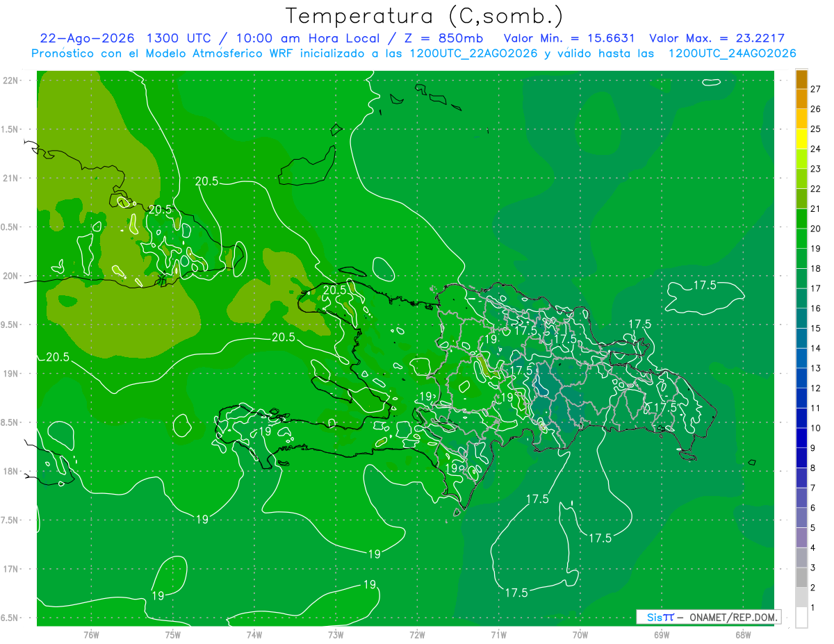This screenshot has width=834, height=644.
Task: Click the legend value "1"
Action: tap(813, 608)
